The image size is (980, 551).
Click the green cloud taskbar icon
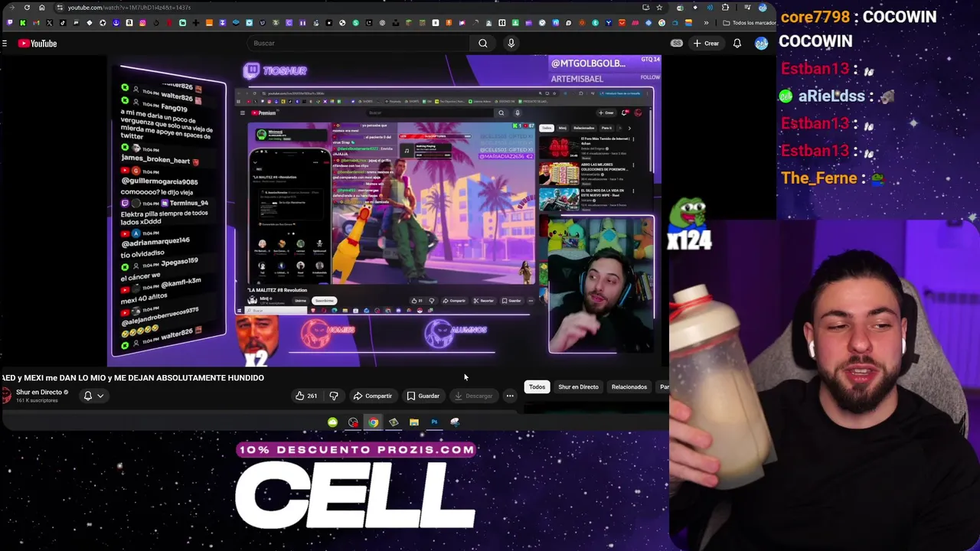pos(332,422)
